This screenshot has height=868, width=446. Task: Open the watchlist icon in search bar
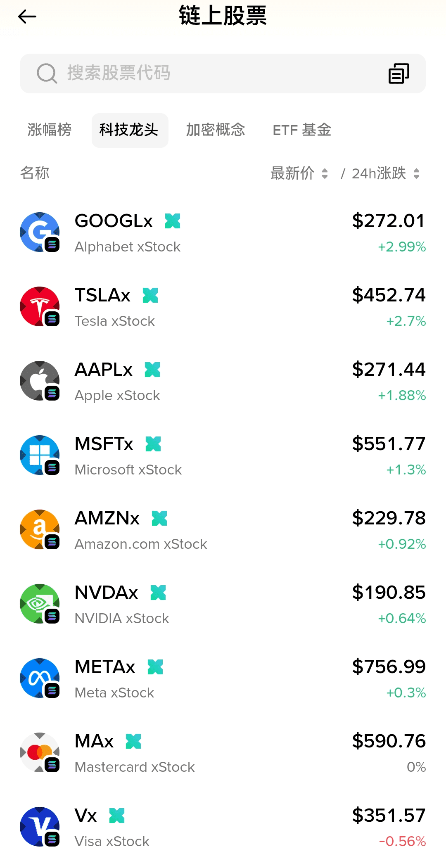pyautogui.click(x=399, y=74)
